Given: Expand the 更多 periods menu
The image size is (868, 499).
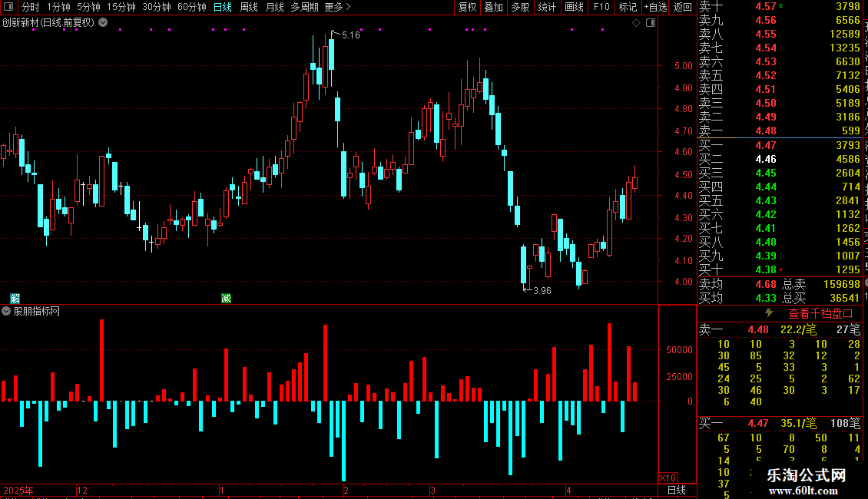Looking at the screenshot, I should (x=337, y=7).
